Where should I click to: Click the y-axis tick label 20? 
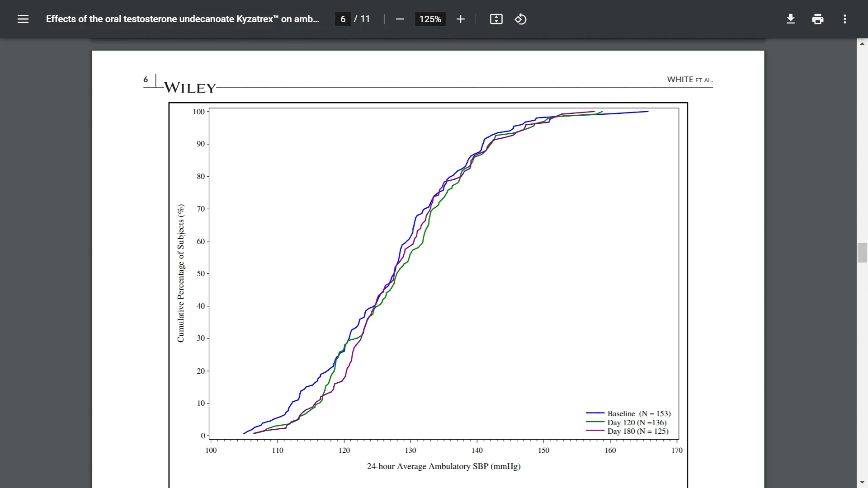[x=201, y=371]
